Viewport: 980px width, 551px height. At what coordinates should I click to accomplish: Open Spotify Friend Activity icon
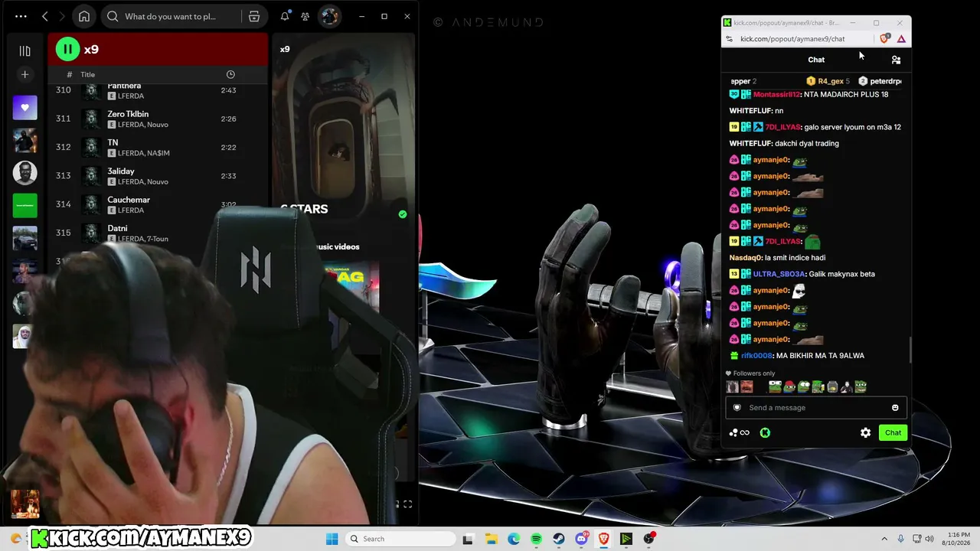(305, 16)
